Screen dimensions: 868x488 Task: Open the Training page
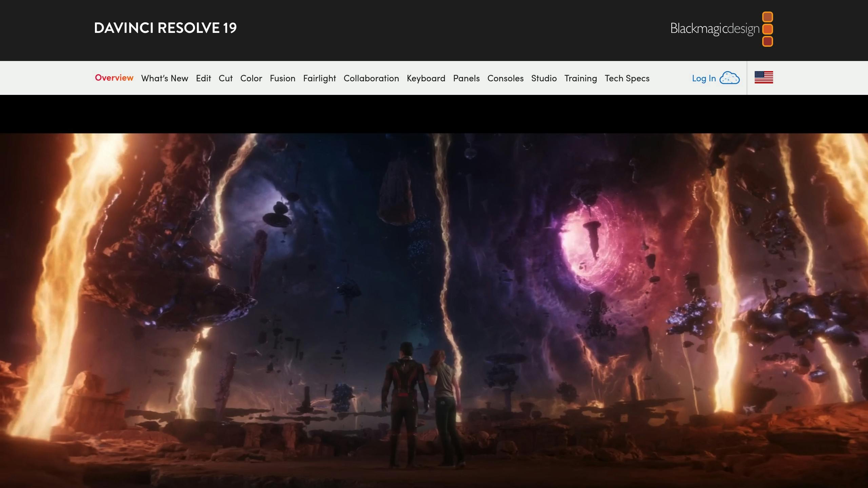[x=580, y=78]
